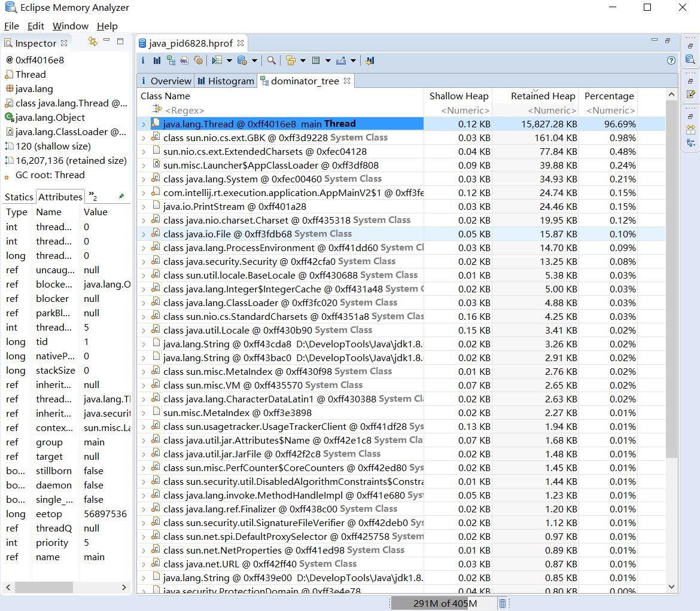The image size is (700, 611).
Task: Open the Help menu
Action: click(x=107, y=26)
